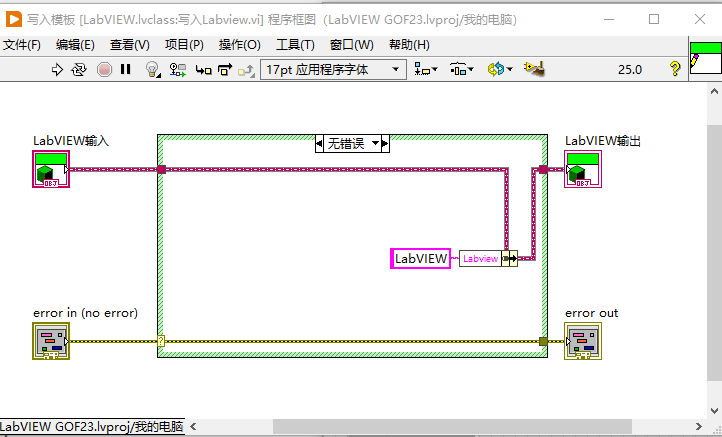
Task: Open the 无错误 case selector dropdown
Action: [375, 144]
